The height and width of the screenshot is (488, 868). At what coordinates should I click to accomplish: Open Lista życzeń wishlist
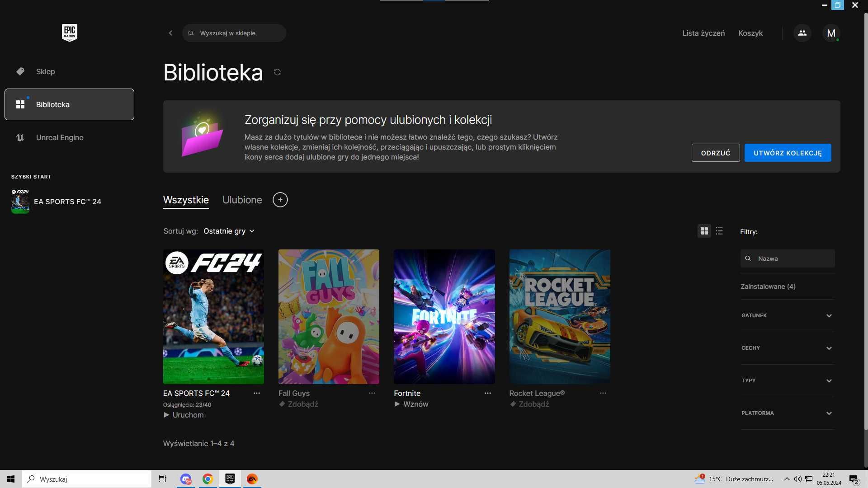703,33
